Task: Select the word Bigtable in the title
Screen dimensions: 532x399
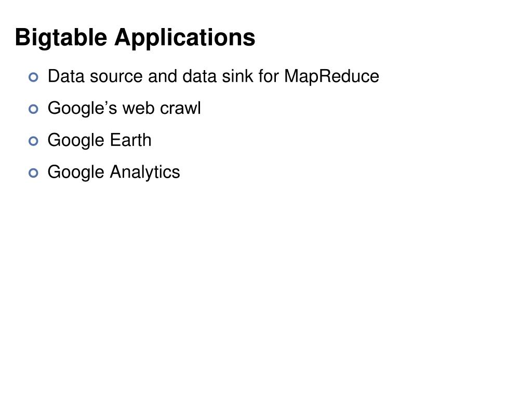Action: pyautogui.click(x=61, y=38)
